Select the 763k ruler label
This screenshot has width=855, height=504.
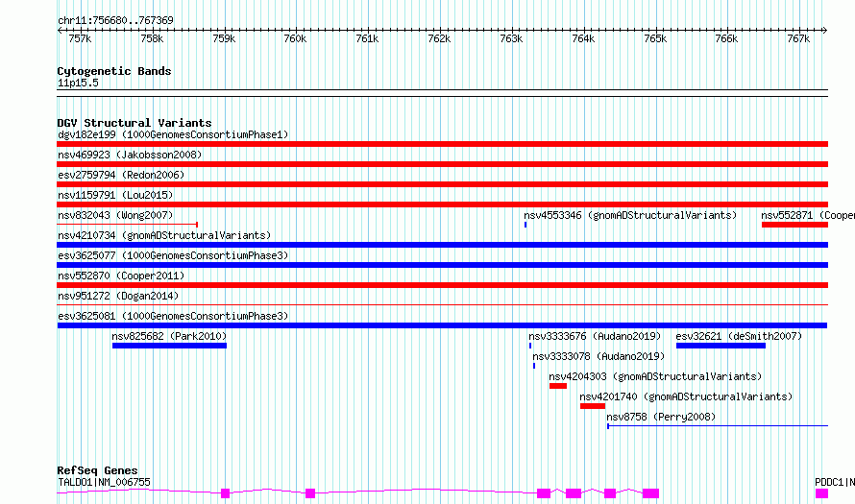pos(511,39)
